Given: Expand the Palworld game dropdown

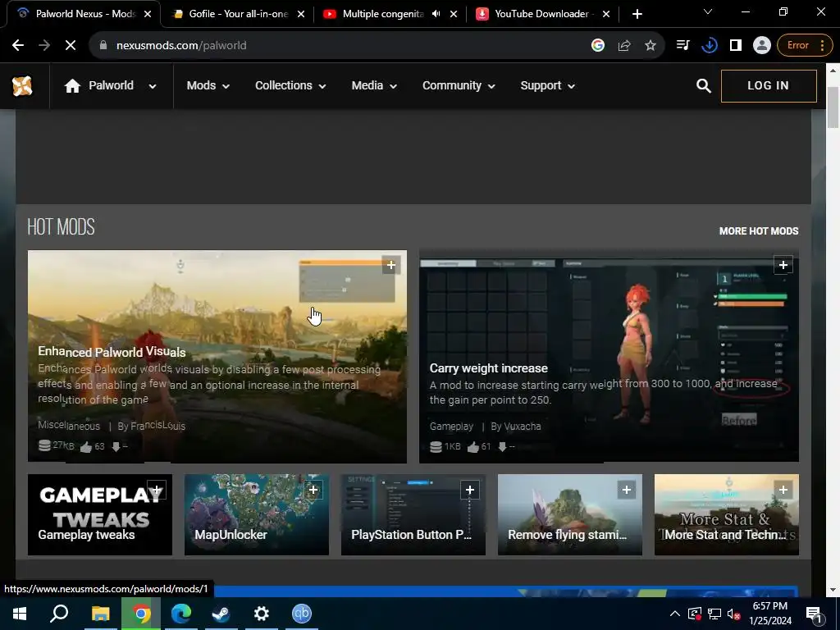Looking at the screenshot, I should [x=152, y=86].
